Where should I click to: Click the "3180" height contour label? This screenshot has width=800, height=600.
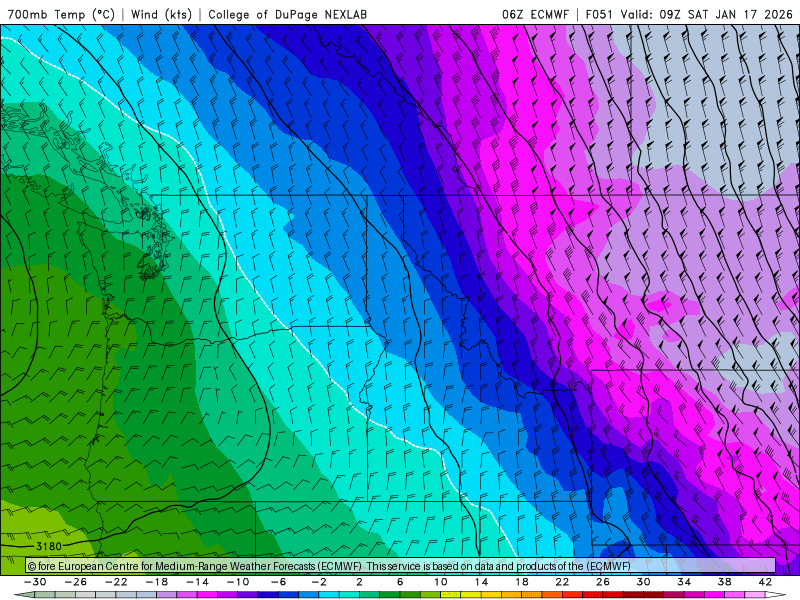(x=49, y=546)
